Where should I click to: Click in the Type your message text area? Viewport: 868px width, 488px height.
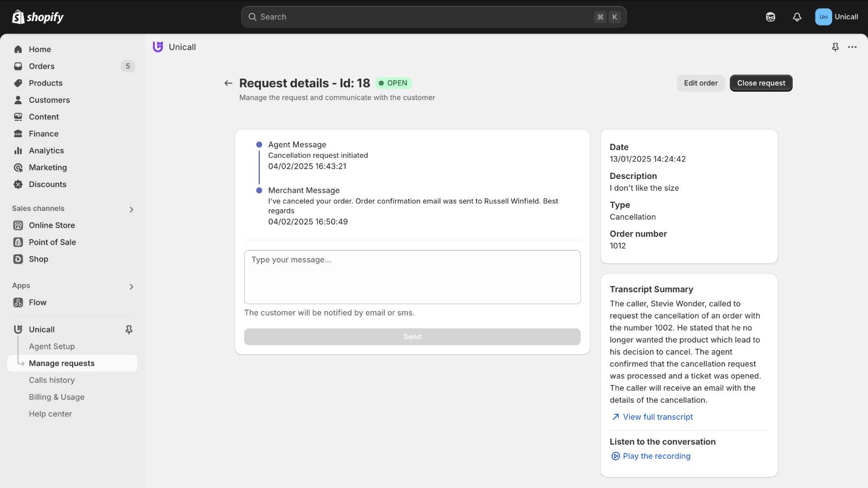[412, 277]
